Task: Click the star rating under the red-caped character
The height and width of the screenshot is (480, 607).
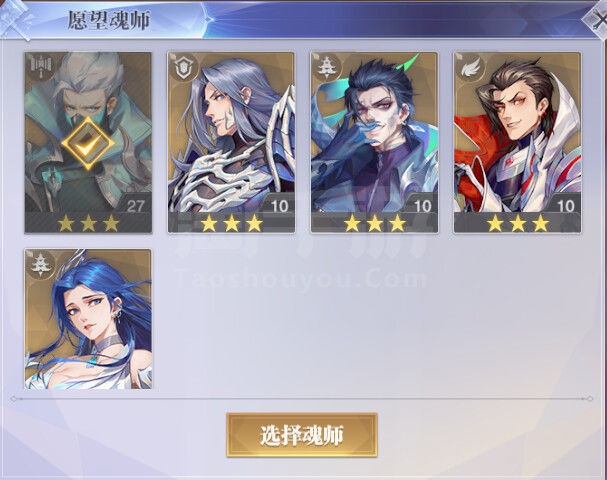Action: (518, 223)
